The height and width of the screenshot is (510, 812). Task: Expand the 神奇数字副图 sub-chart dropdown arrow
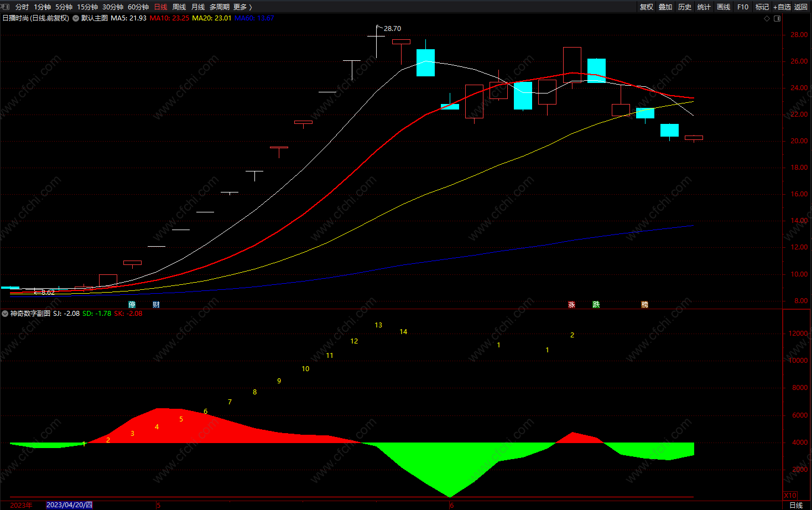click(x=5, y=314)
